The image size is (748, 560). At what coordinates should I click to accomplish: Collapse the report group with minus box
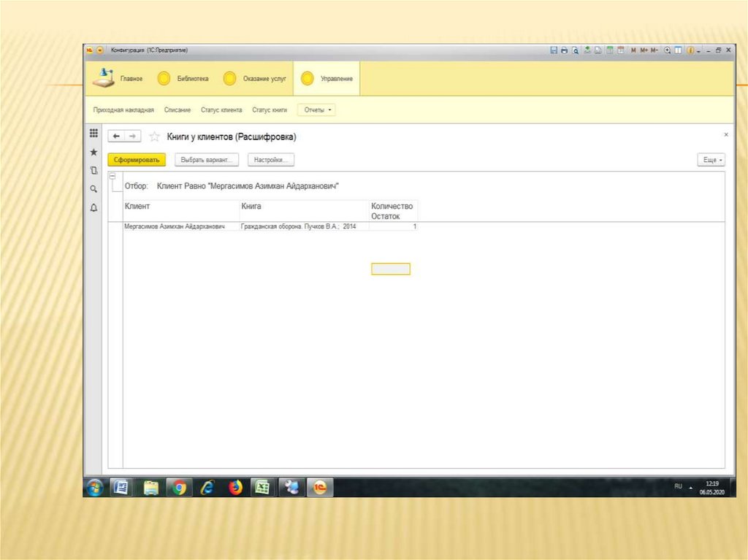(112, 176)
